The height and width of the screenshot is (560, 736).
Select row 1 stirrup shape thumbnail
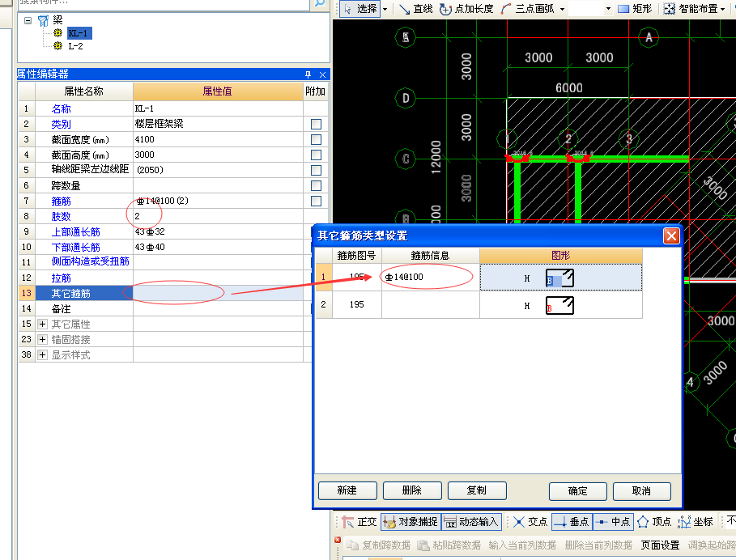pyautogui.click(x=559, y=278)
